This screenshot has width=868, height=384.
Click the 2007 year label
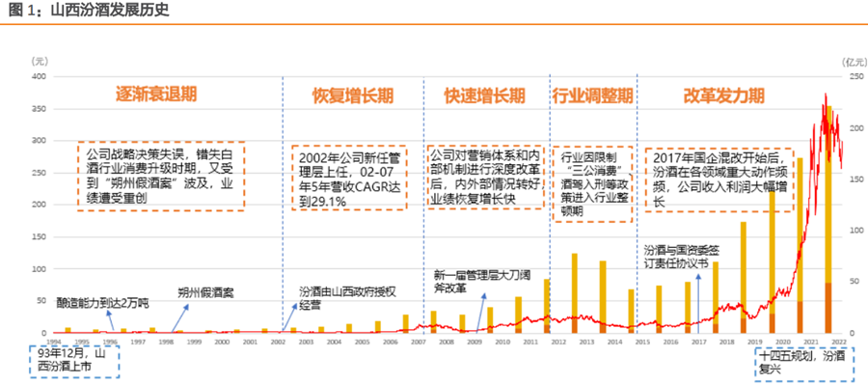point(418,343)
